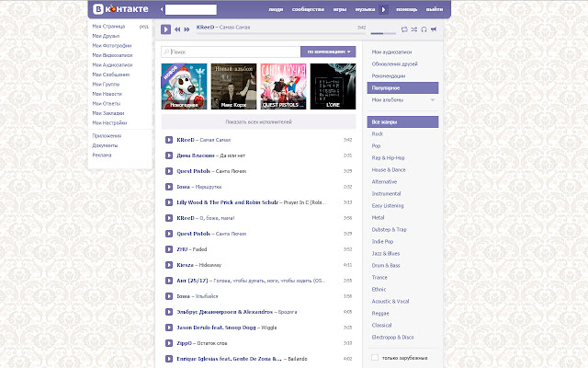Open the L'ONE album thumbnail
588x368 pixels.
pyautogui.click(x=333, y=86)
